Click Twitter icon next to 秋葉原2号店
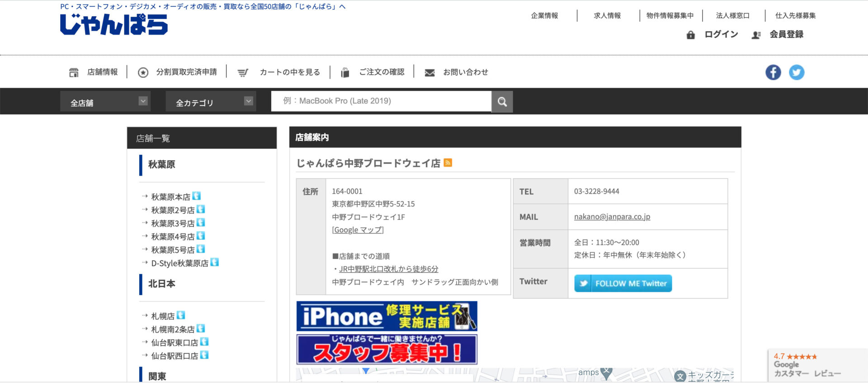This screenshot has width=868, height=383. [201, 209]
